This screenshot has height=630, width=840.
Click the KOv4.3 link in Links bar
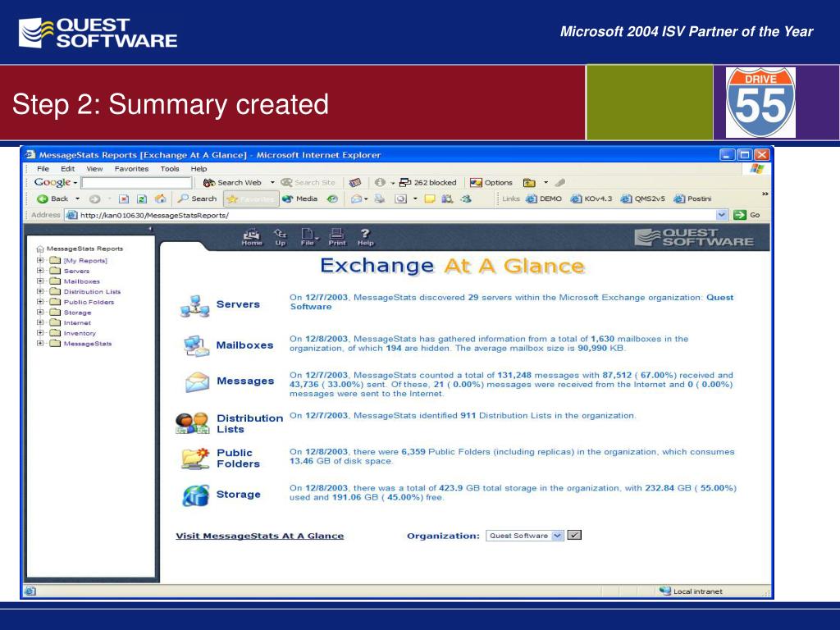point(591,199)
